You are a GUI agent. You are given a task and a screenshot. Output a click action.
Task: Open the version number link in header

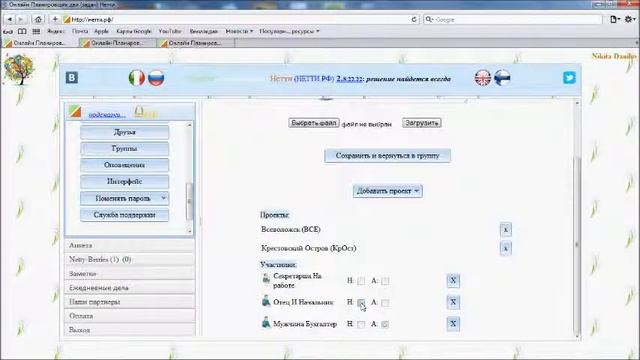click(349, 79)
